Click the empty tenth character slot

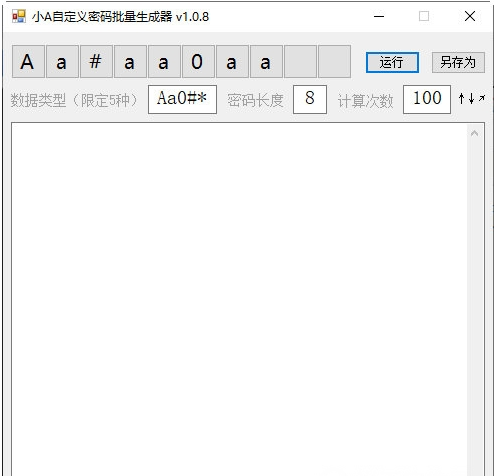tap(334, 62)
